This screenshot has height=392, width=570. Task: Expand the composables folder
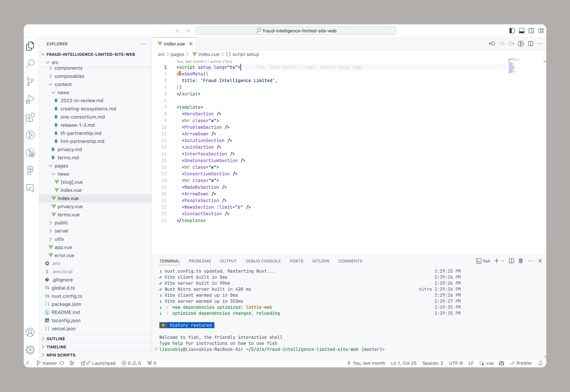[x=50, y=76]
